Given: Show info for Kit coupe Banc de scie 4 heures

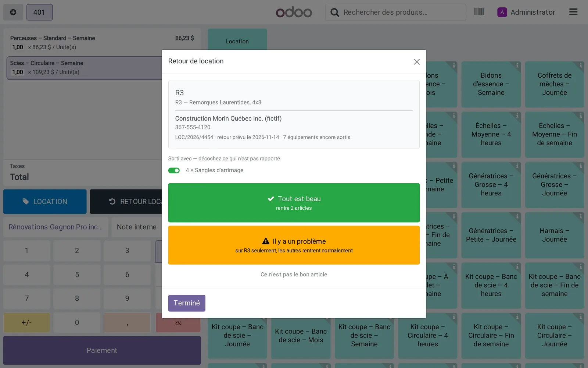Looking at the screenshot, I should point(517,266).
